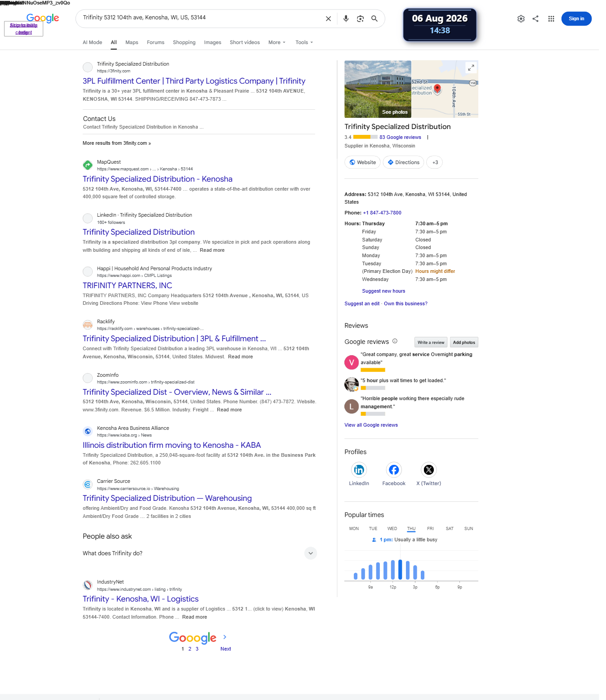Screen dimensions: 606x700
Task: Open the See photos building thumbnail
Action: [x=378, y=89]
